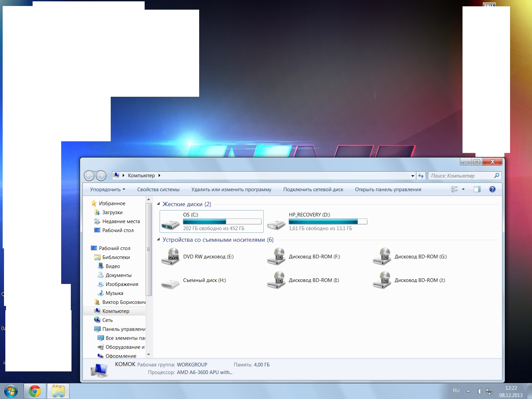
Task: Select the BD-ROM (G:) drive icon
Action: (382, 257)
